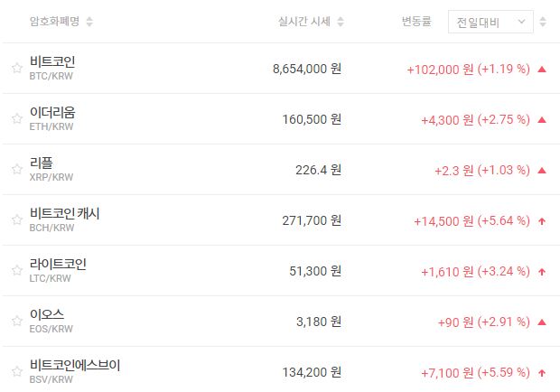Click the star beside Bitcoin Cash
Image resolution: width=560 pixels, height=392 pixels.
tap(16, 219)
